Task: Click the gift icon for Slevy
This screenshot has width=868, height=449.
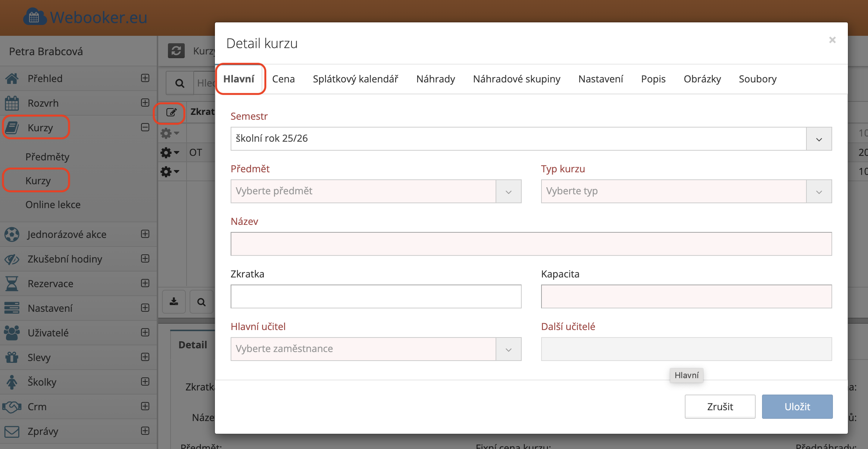Action: pyautogui.click(x=12, y=358)
